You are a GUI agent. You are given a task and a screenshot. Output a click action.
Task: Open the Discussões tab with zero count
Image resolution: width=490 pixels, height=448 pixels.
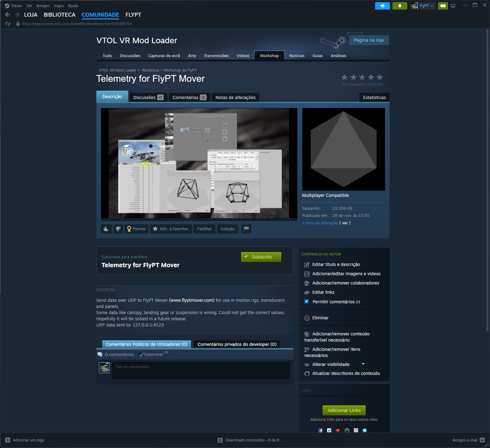(148, 97)
